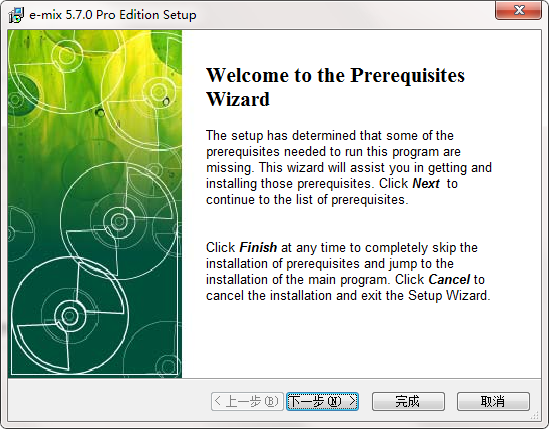Click the 完成 finish button
Image resolution: width=549 pixels, height=429 pixels.
coord(408,401)
